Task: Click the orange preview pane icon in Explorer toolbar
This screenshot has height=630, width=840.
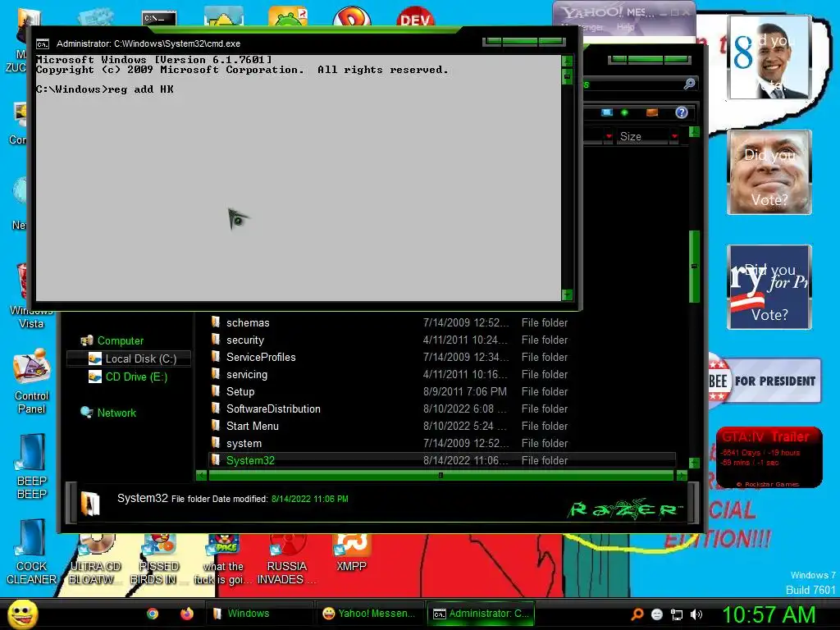Action: click(x=652, y=112)
